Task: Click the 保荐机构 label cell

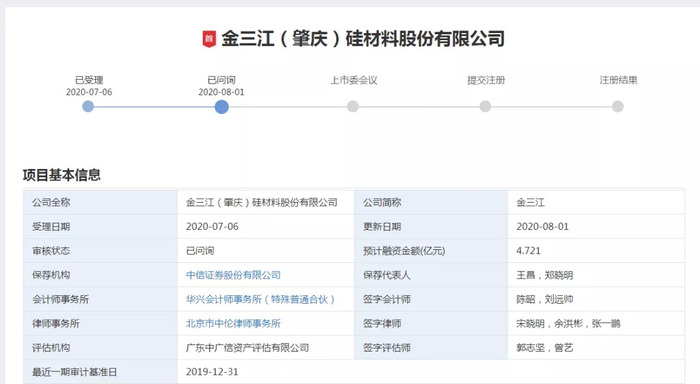Action: (100, 275)
